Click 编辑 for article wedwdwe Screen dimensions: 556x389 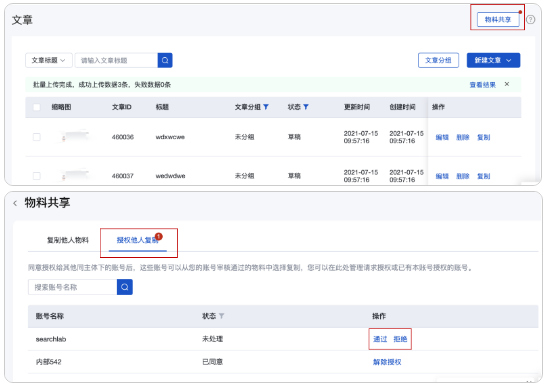tap(442, 176)
